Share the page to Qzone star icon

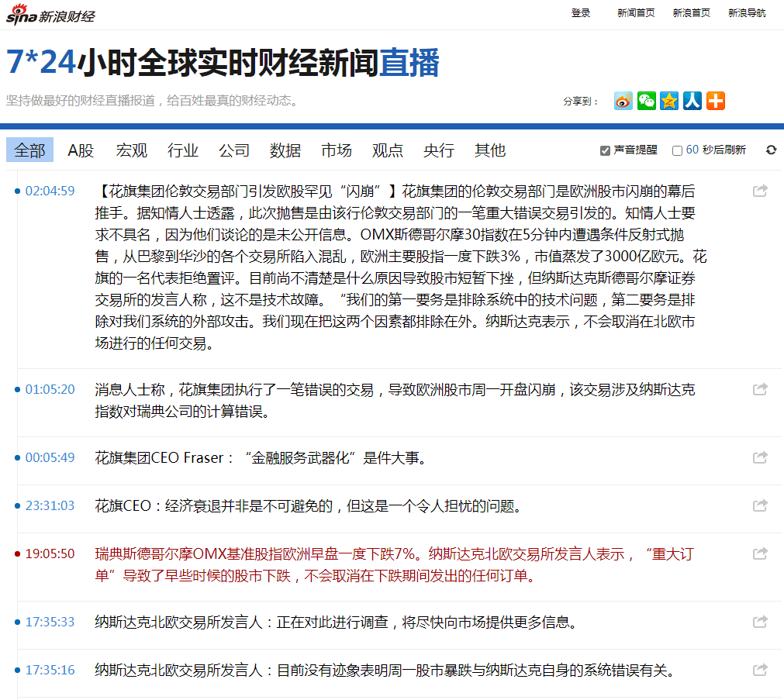point(669,101)
